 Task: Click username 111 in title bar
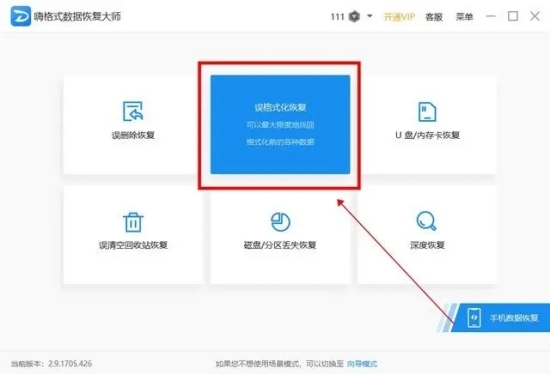click(337, 16)
